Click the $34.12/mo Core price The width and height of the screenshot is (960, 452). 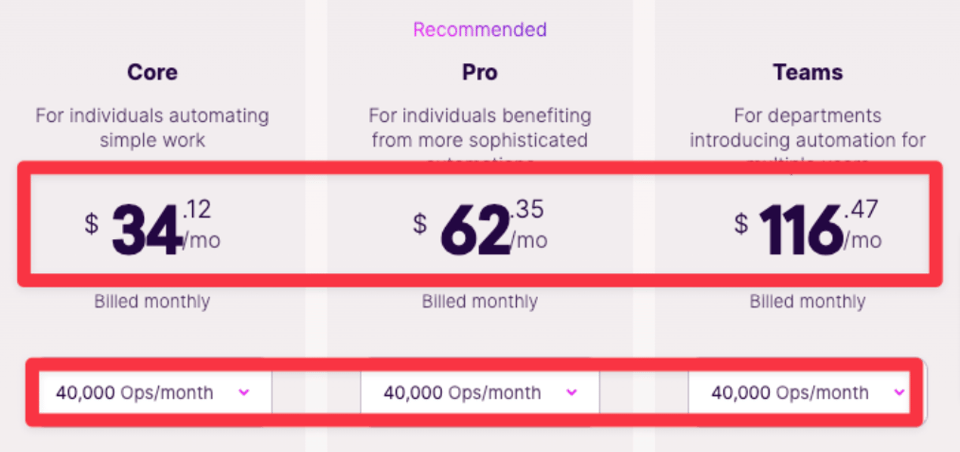pos(152,228)
